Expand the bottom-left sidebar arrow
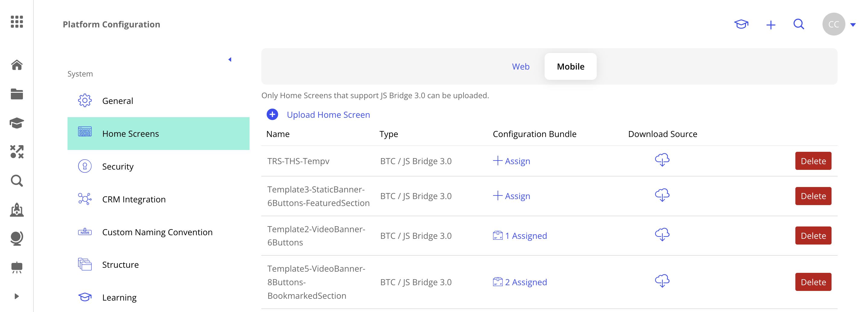This screenshot has width=868, height=312. pos(17,296)
